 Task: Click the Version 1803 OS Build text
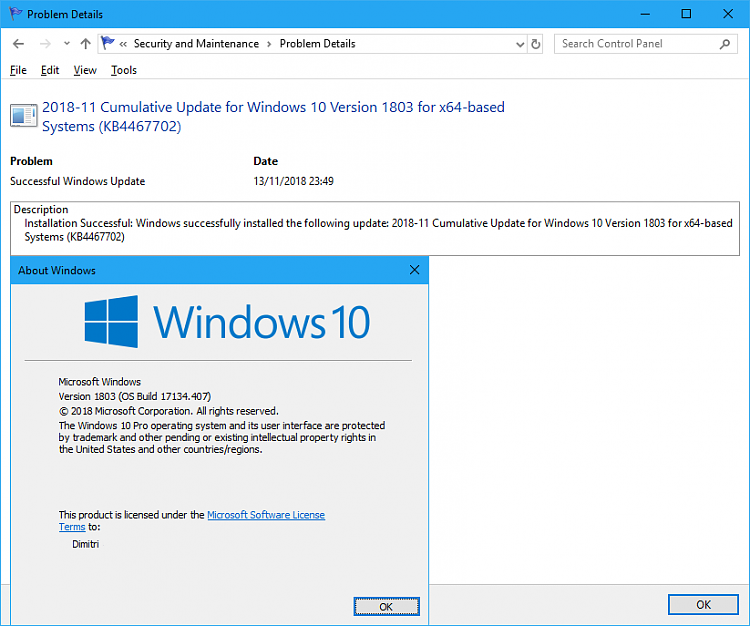pyautogui.click(x=134, y=396)
